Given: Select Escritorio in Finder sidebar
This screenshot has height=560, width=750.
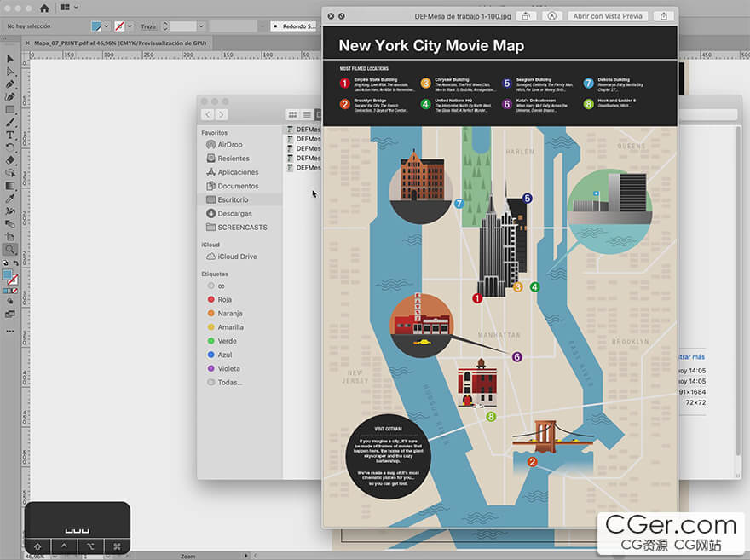Looking at the screenshot, I should pos(240,199).
